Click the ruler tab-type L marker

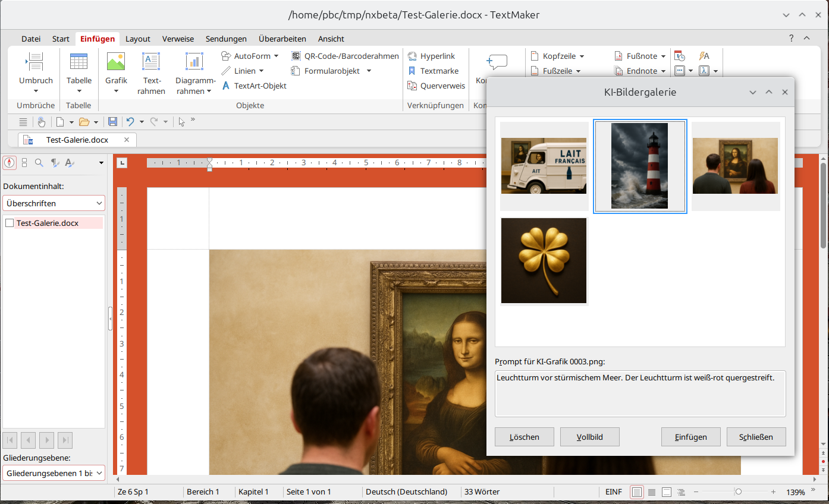(x=121, y=162)
